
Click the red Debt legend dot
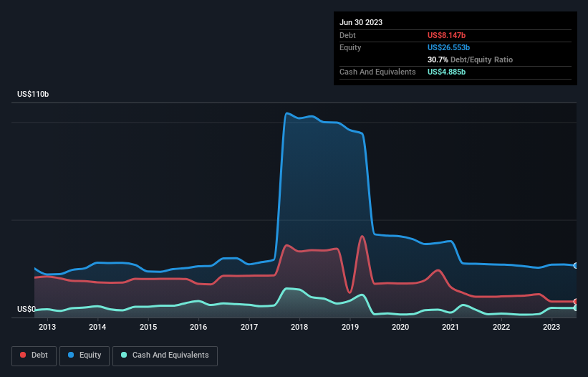tap(23, 355)
